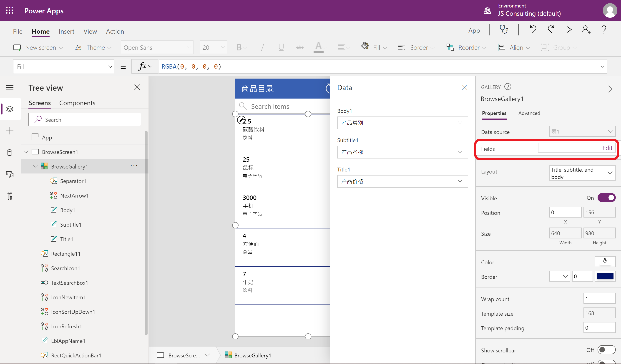Open the Data sources panel from left sidebar
Image resolution: width=621 pixels, height=364 pixels.
10,153
